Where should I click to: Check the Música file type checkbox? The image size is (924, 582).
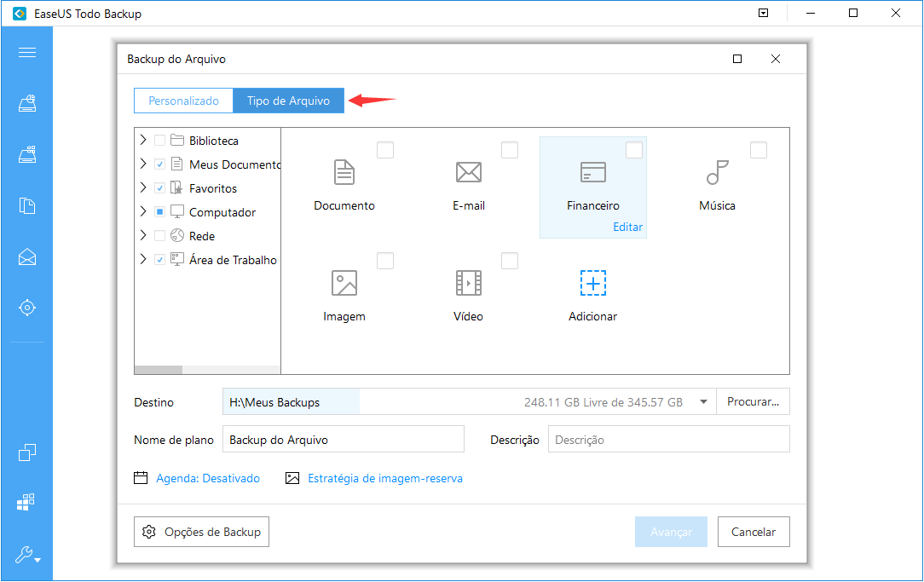[x=759, y=150]
